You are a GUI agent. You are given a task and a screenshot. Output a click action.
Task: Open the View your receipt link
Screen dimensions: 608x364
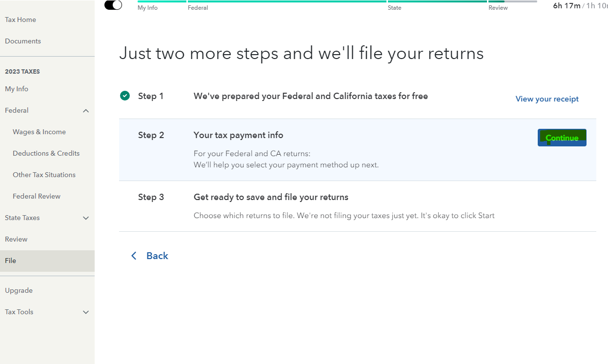pos(547,99)
